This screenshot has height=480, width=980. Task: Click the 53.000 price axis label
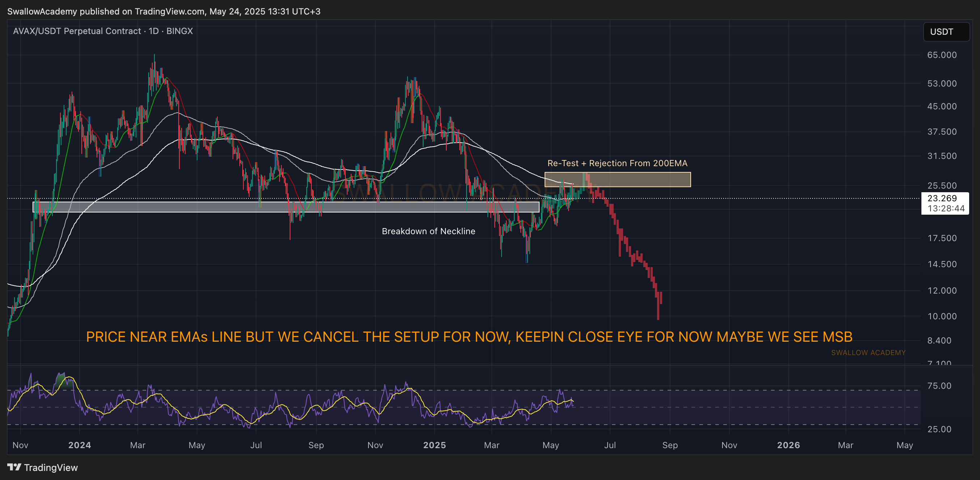tap(942, 83)
